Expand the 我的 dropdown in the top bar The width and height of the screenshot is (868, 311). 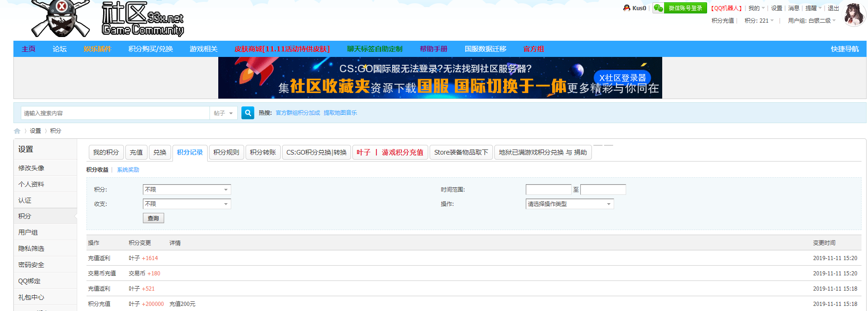(x=757, y=8)
